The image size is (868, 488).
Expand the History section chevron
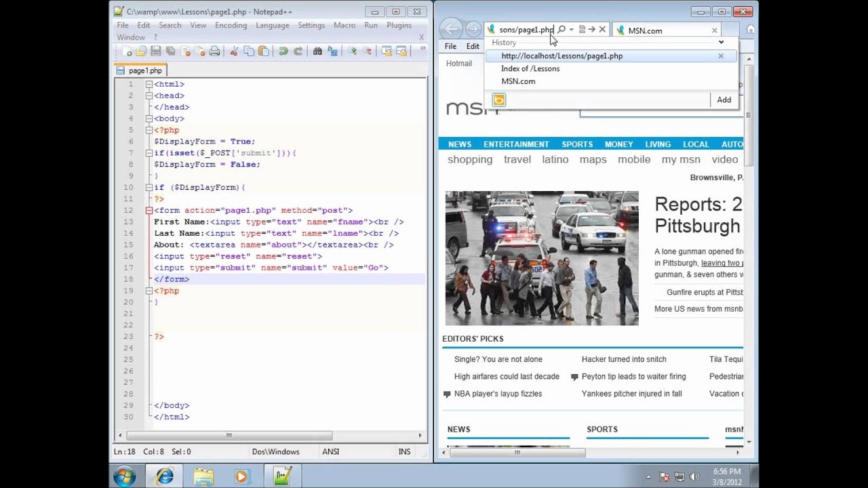pyautogui.click(x=721, y=42)
